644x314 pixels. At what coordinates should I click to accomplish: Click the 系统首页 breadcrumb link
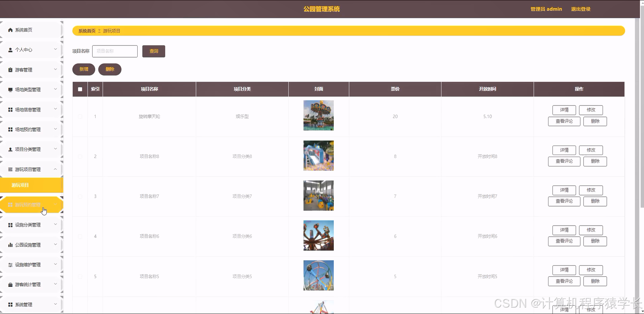click(87, 31)
